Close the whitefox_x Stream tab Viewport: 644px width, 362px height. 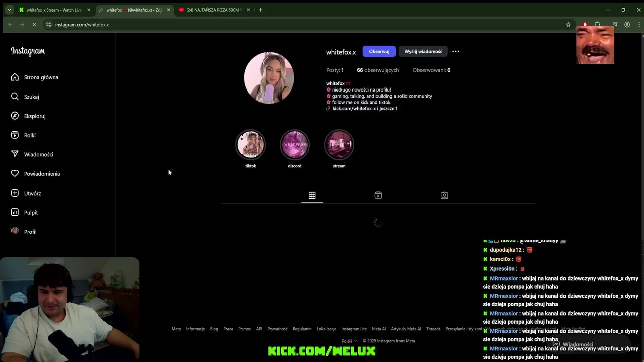(89, 10)
